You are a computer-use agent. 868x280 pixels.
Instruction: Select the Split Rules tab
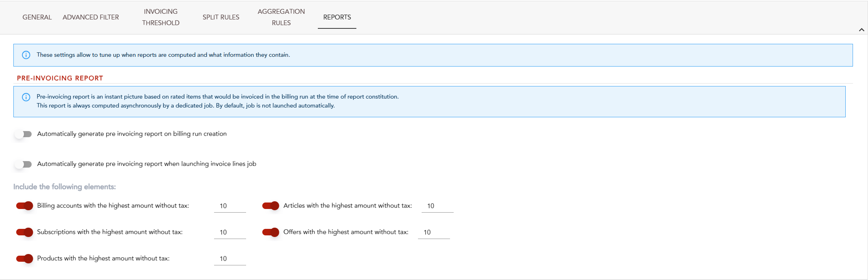pyautogui.click(x=221, y=17)
